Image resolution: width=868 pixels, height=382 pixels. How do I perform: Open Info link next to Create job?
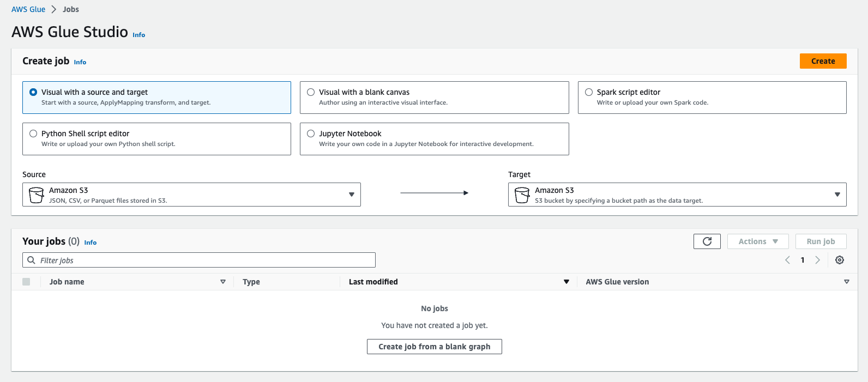tap(80, 62)
